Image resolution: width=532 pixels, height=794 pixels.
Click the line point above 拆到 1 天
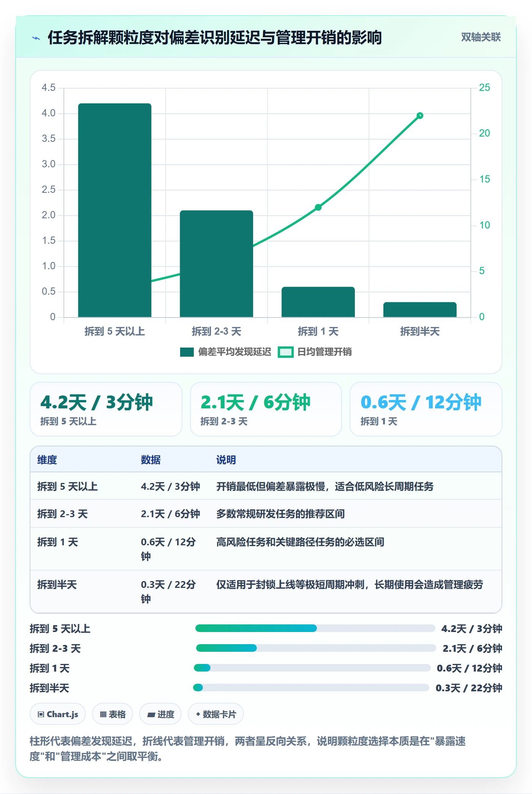coord(318,207)
